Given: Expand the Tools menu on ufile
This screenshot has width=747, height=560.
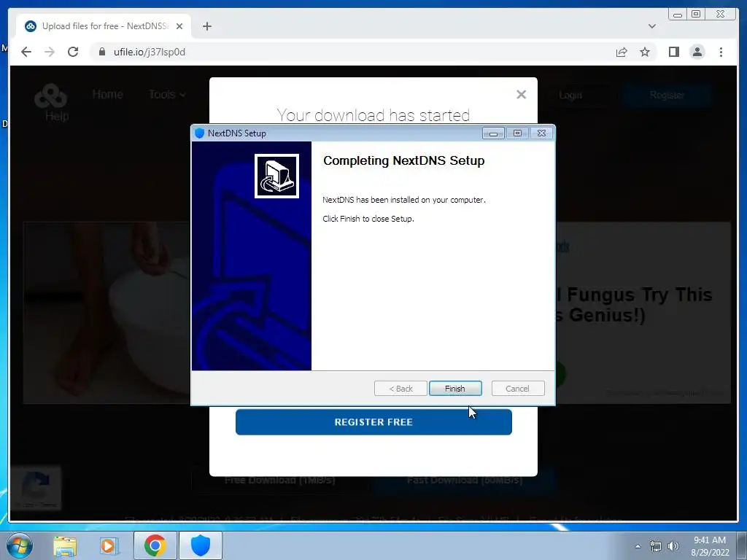Looking at the screenshot, I should coord(167,94).
